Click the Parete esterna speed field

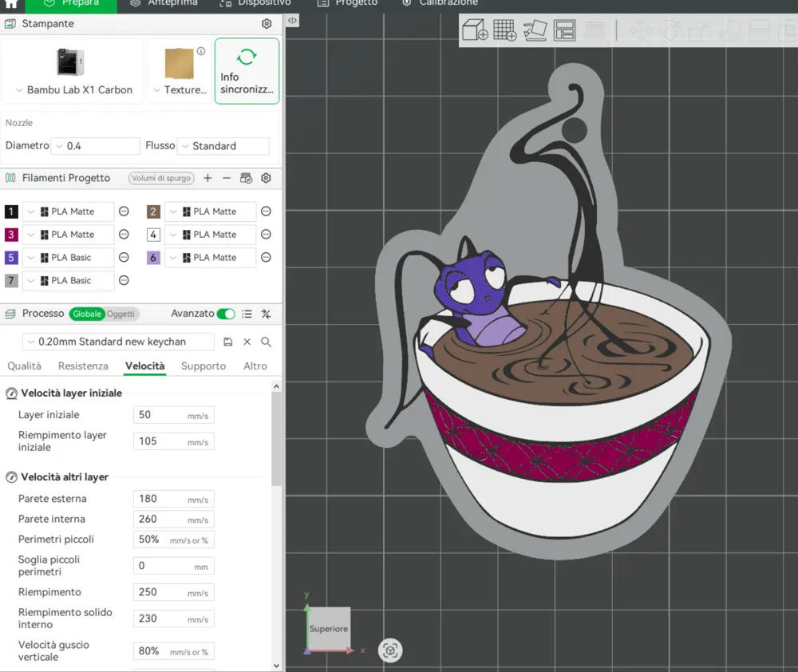pyautogui.click(x=173, y=499)
